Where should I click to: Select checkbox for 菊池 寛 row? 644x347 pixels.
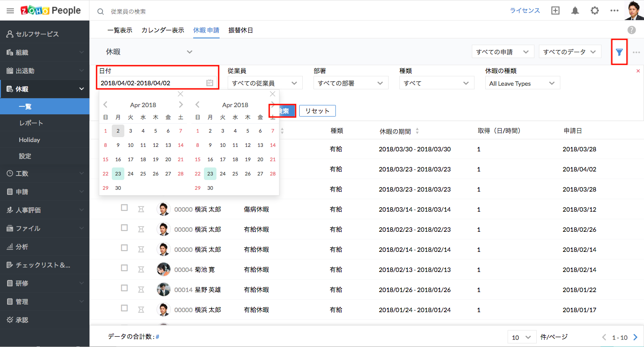tap(124, 268)
